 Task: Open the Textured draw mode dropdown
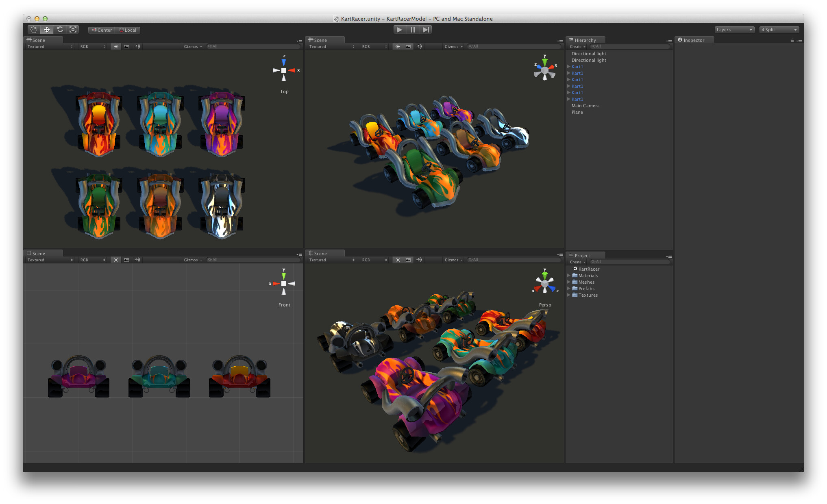click(49, 46)
